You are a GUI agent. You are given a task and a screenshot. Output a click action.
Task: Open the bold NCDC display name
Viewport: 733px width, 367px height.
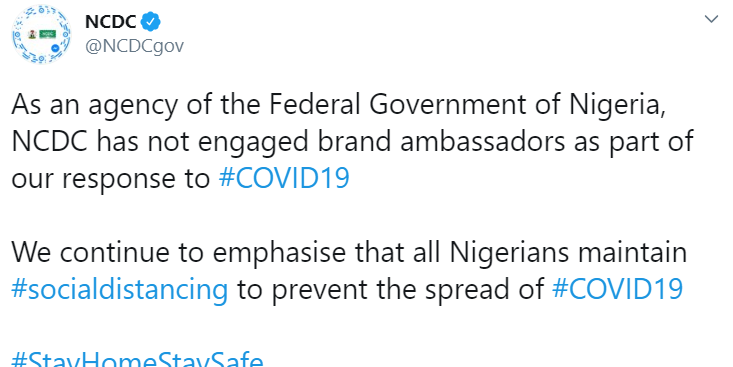111,22
